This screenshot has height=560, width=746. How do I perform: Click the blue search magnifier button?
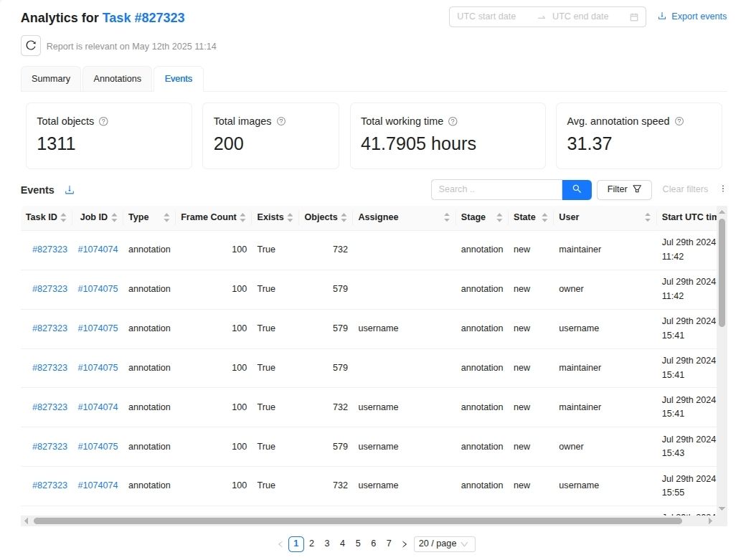(577, 189)
